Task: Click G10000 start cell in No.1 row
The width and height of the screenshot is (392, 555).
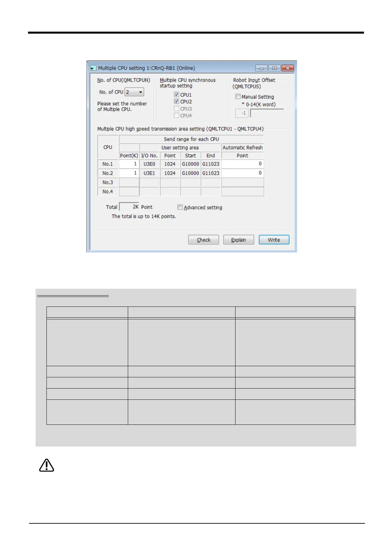Action: [x=190, y=164]
